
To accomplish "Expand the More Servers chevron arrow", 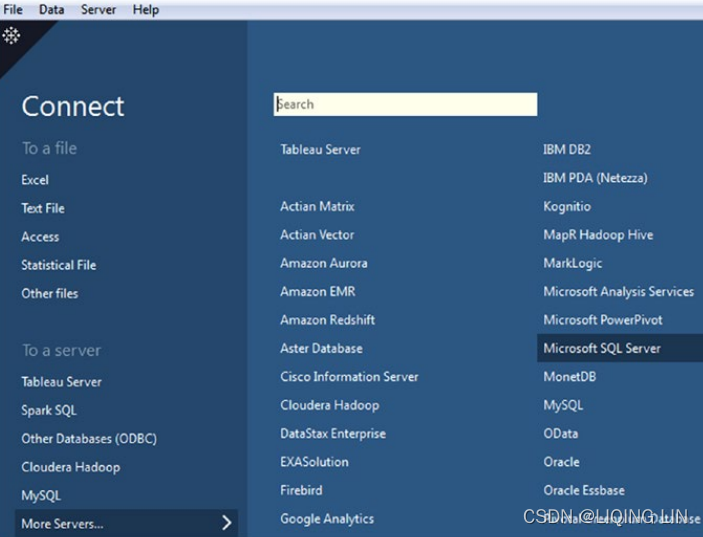I will [x=227, y=522].
